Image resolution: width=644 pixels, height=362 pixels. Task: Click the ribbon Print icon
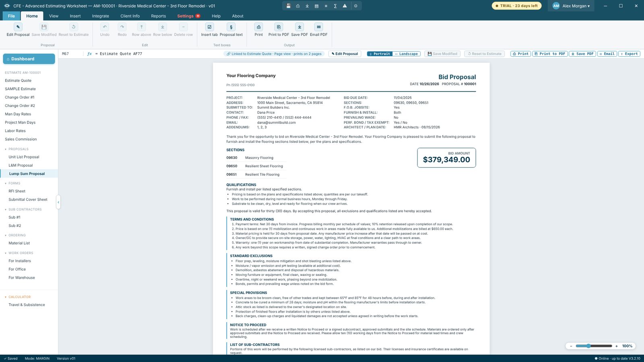click(258, 27)
